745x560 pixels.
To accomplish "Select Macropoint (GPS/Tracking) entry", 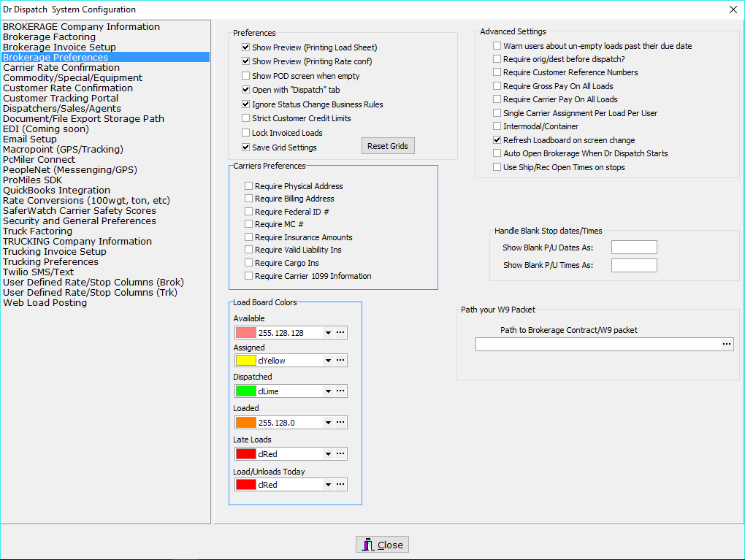I will pos(105,149).
